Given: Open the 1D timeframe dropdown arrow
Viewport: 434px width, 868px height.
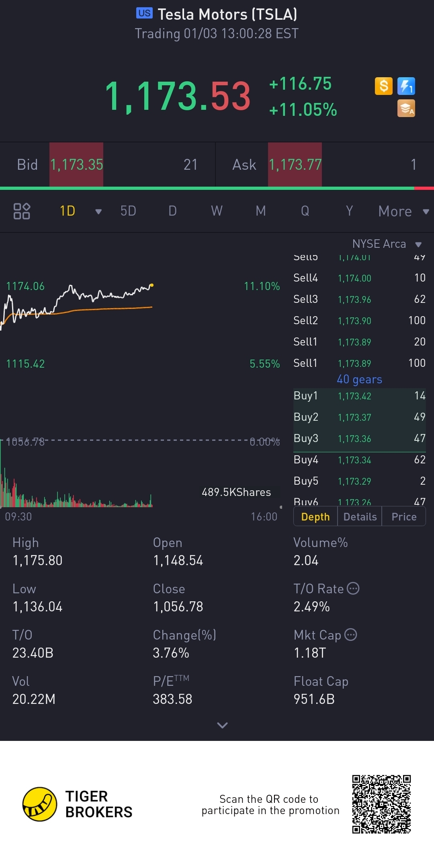Looking at the screenshot, I should [x=98, y=212].
